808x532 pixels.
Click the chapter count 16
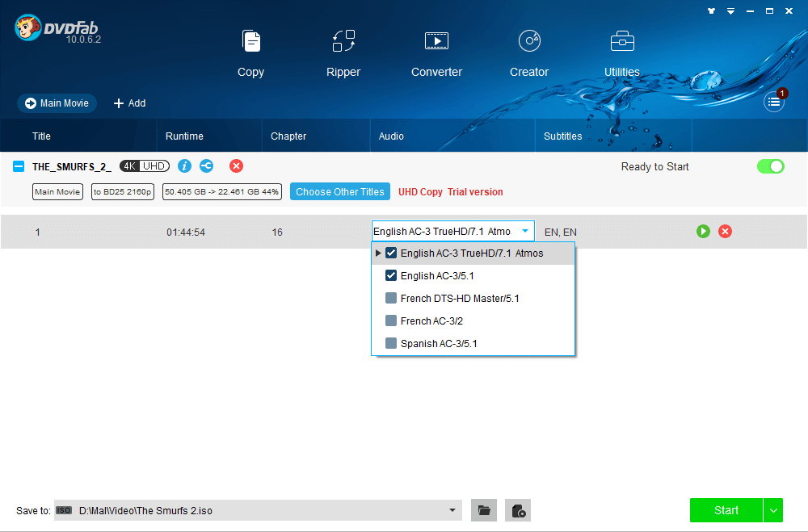[x=277, y=232]
